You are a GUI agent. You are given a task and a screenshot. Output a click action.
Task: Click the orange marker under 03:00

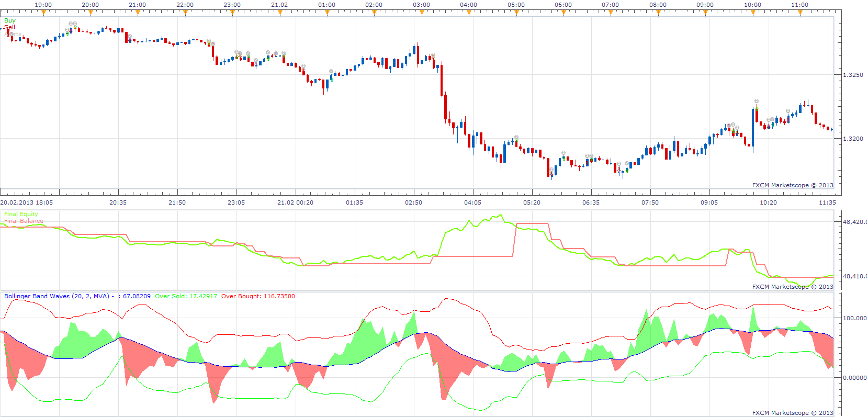click(422, 13)
